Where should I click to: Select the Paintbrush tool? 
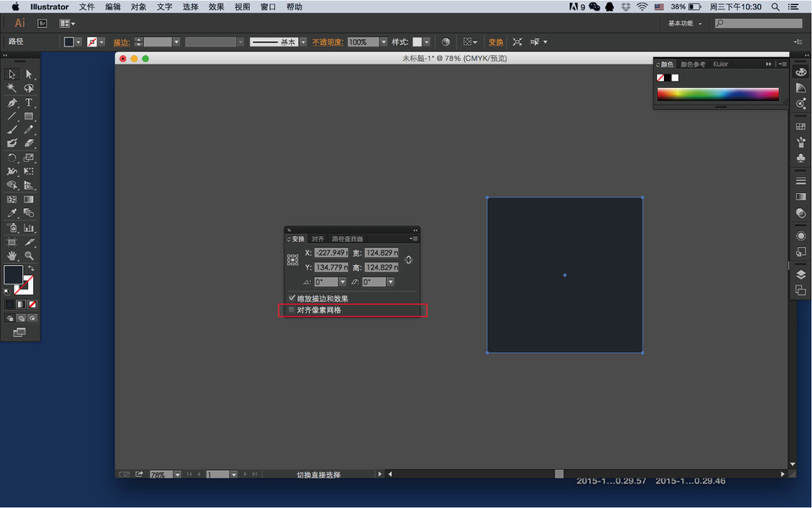coord(12,130)
